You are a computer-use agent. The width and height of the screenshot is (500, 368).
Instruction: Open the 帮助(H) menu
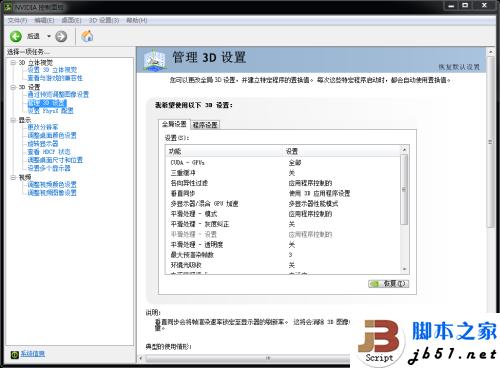point(136,20)
